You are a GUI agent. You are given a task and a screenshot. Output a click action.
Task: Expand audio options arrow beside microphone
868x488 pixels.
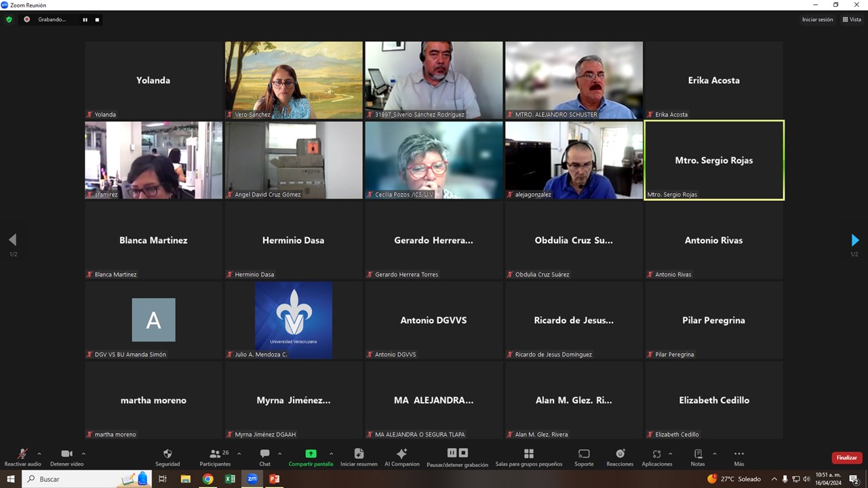39,453
